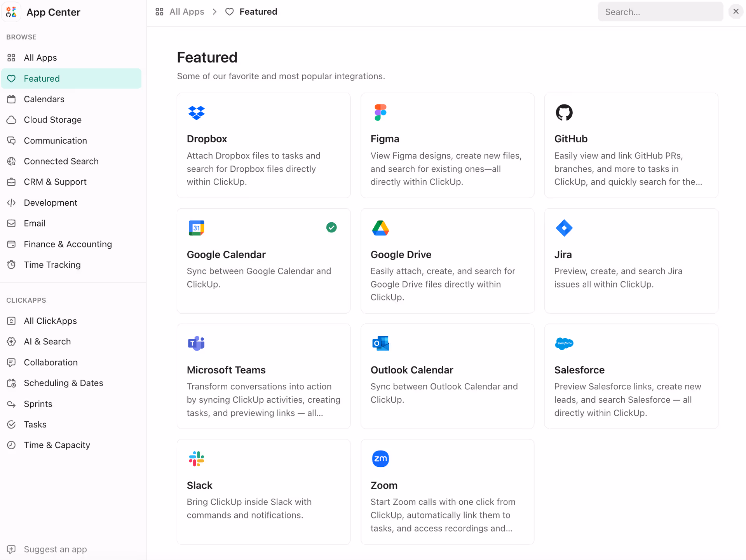The image size is (746, 560).
Task: Click inside the search field
Action: 661,12
